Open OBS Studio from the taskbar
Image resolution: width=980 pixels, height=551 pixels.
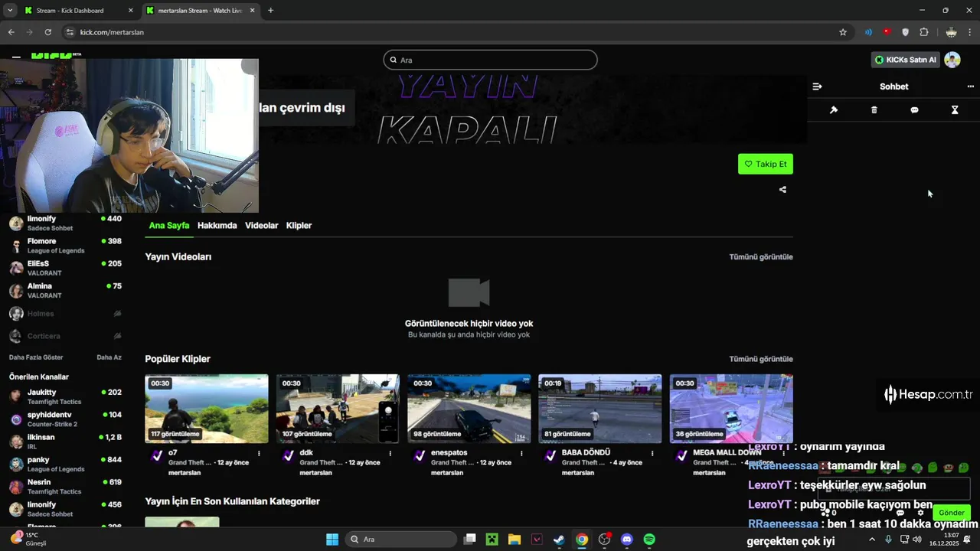click(x=604, y=540)
